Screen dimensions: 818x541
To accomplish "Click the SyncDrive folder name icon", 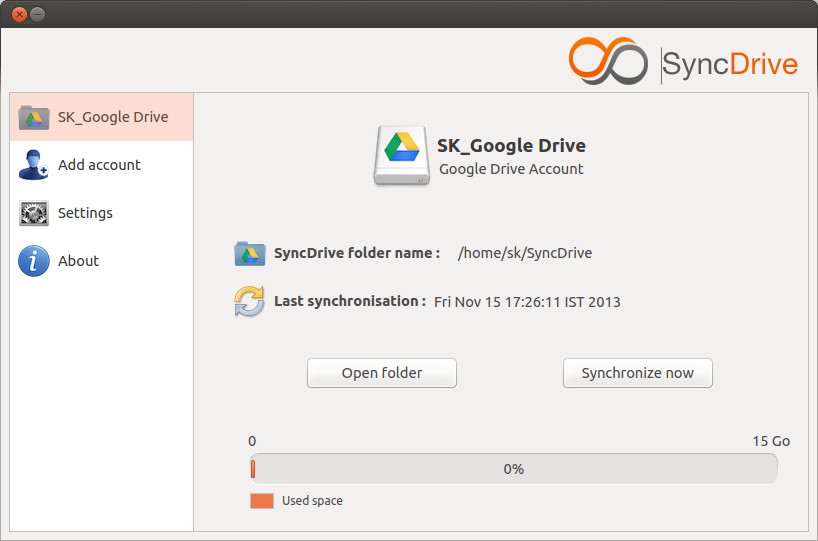I will click(x=250, y=254).
